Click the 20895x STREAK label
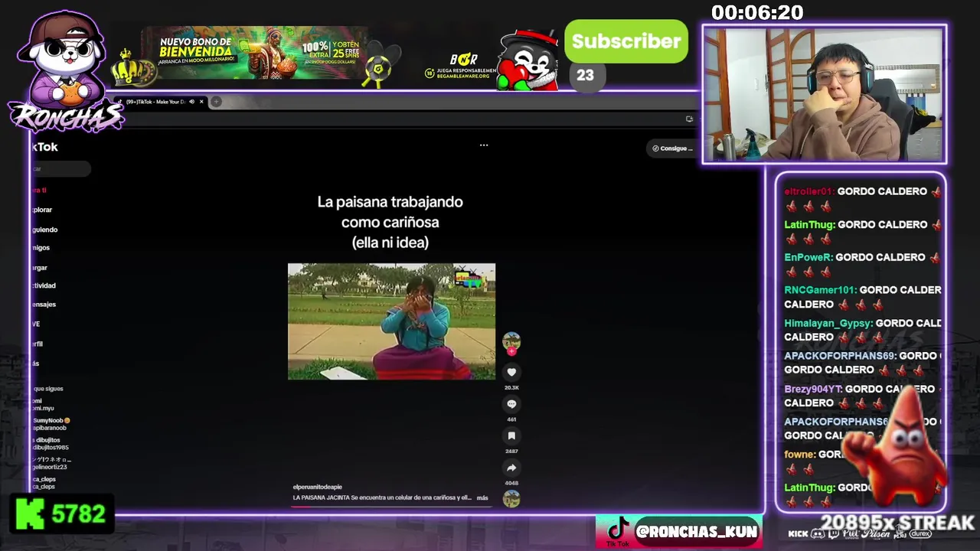 [x=897, y=523]
